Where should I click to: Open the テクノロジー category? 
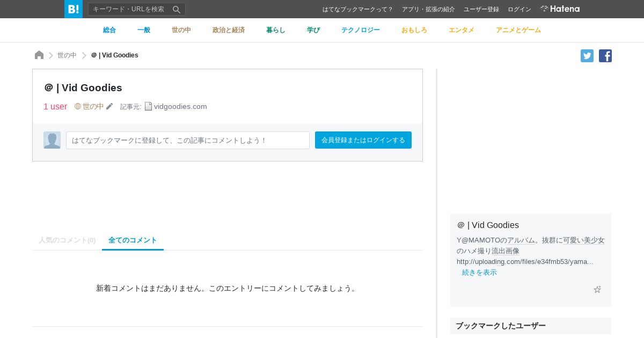click(x=361, y=30)
